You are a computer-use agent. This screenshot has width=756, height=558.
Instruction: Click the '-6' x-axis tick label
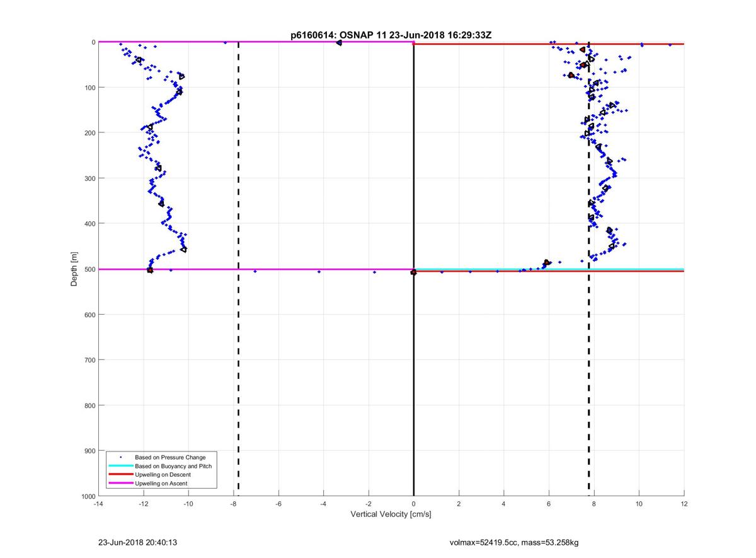[x=278, y=504]
